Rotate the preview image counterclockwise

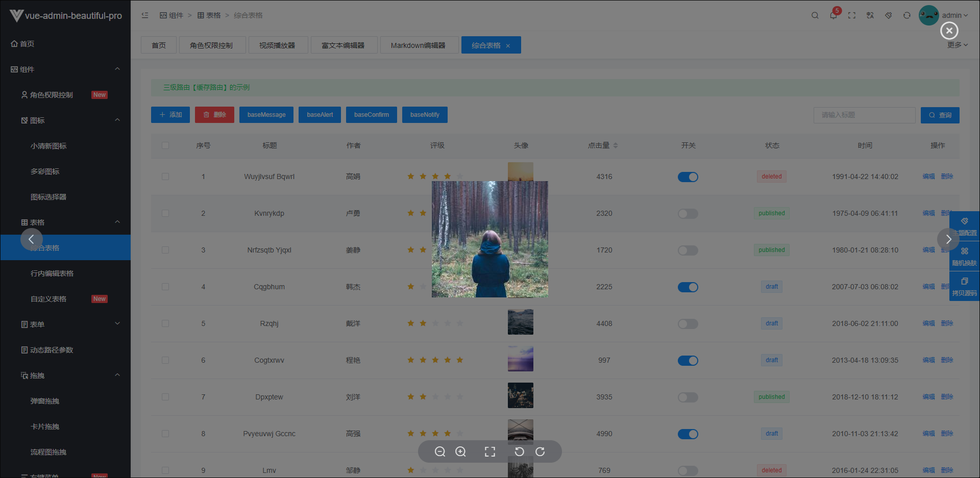coord(519,451)
